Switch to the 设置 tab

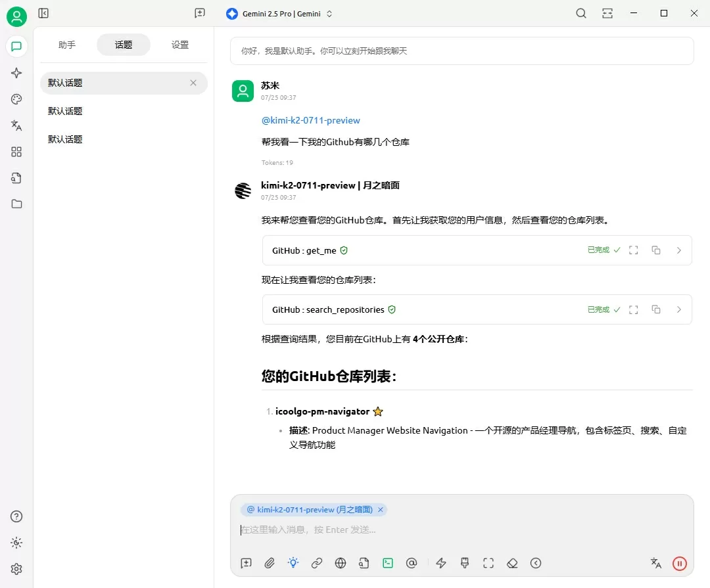pyautogui.click(x=179, y=45)
